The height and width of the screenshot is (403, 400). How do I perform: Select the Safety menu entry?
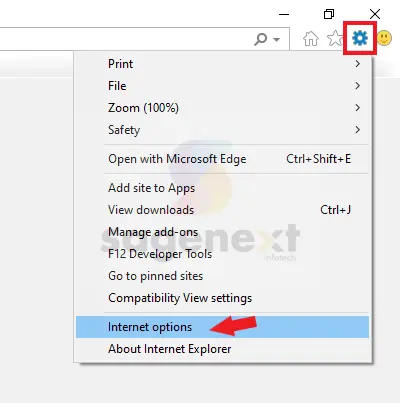(x=222, y=130)
